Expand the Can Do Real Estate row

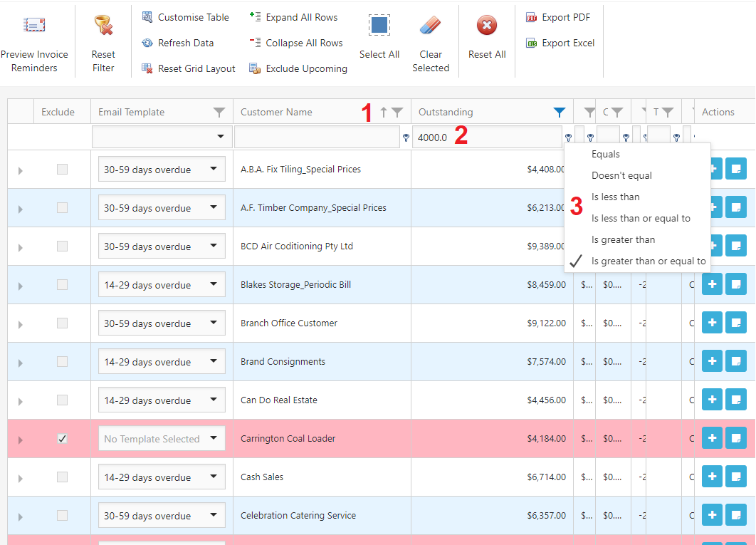[x=20, y=401]
